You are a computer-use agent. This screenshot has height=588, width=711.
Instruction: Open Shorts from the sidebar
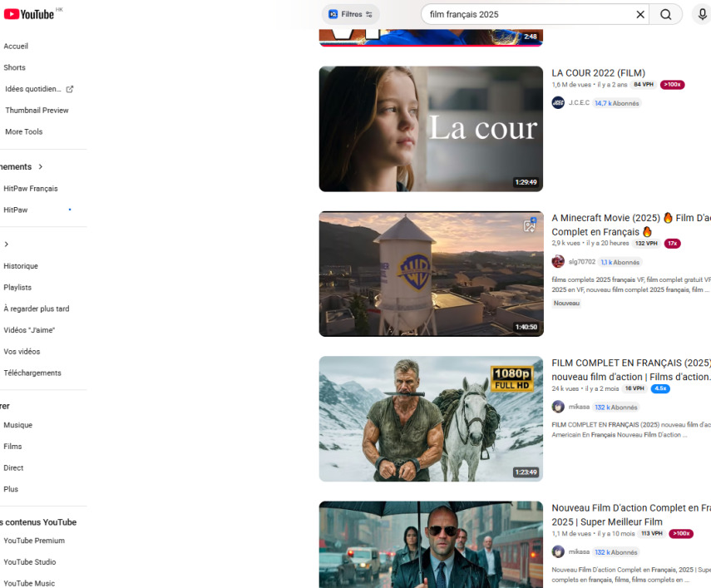pyautogui.click(x=14, y=68)
